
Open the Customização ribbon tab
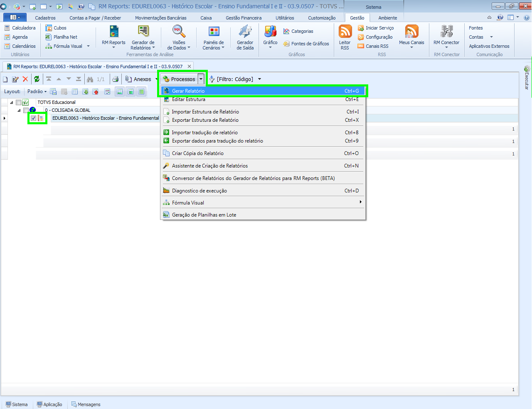coord(322,18)
